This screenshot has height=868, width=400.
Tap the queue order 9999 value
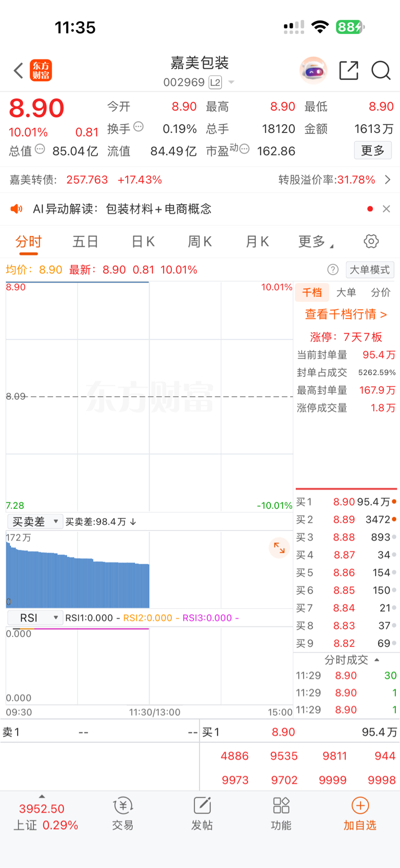click(333, 780)
